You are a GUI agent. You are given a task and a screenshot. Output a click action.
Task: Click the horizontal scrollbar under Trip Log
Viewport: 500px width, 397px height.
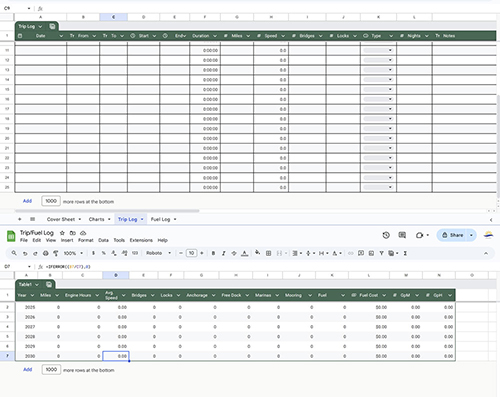107,211
